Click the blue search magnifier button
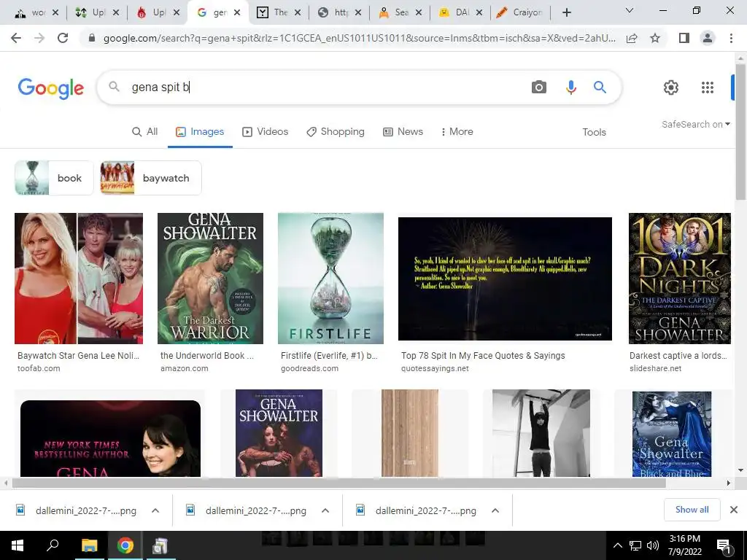747x560 pixels. click(x=600, y=87)
